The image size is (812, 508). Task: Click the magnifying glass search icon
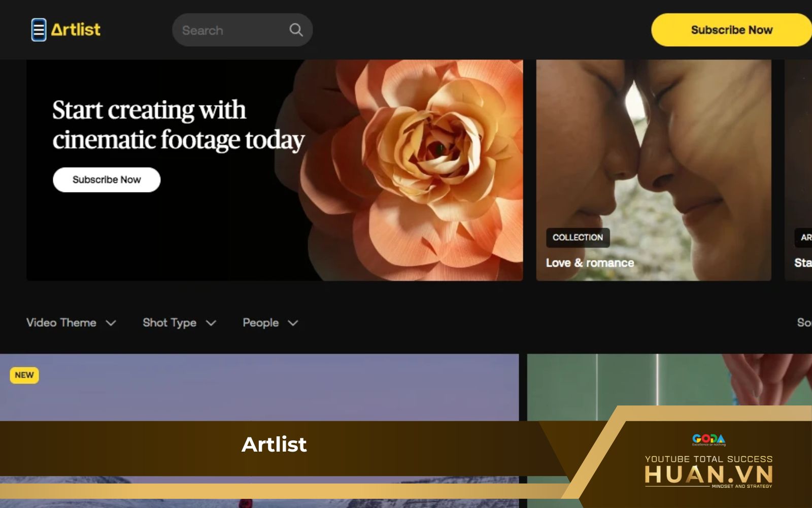click(296, 30)
